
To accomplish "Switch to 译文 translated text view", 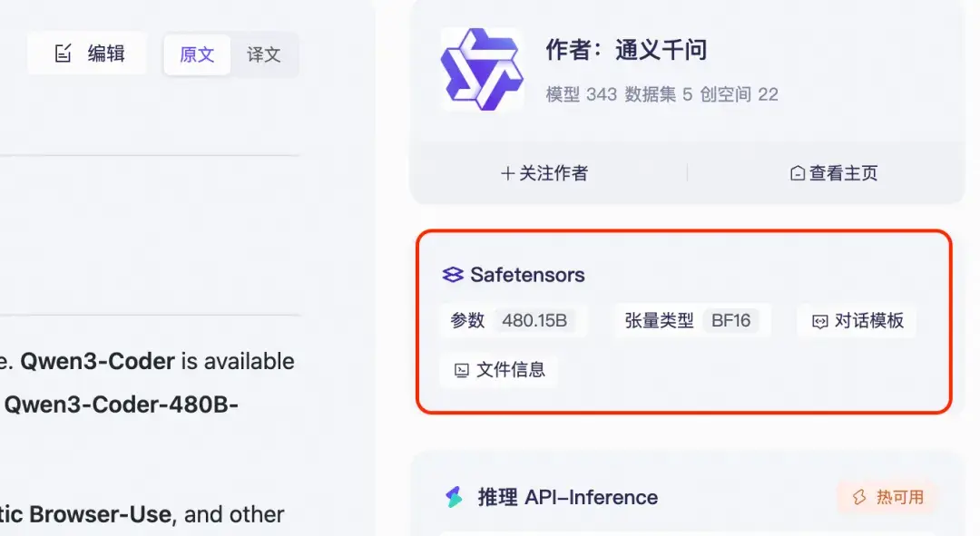I will pyautogui.click(x=263, y=54).
